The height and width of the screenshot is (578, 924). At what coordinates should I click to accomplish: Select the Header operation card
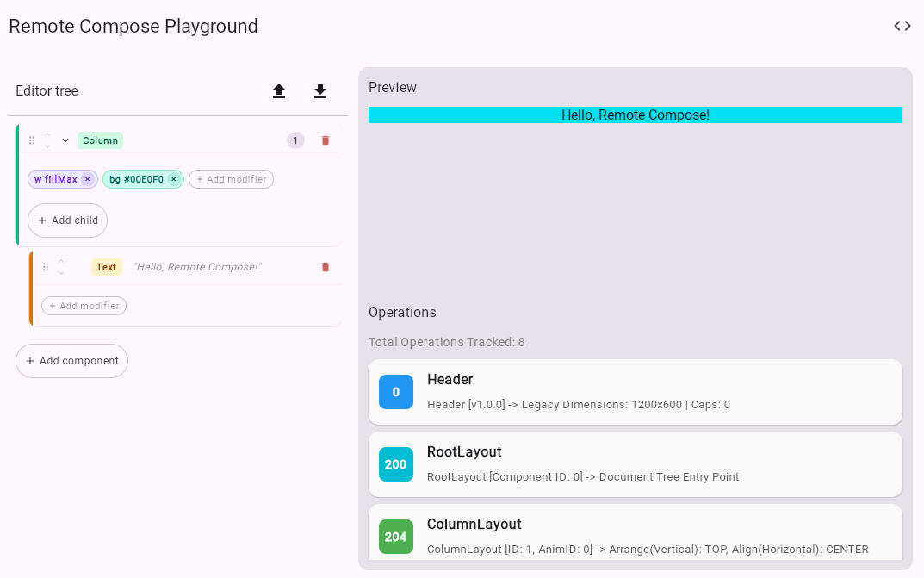pyautogui.click(x=636, y=392)
